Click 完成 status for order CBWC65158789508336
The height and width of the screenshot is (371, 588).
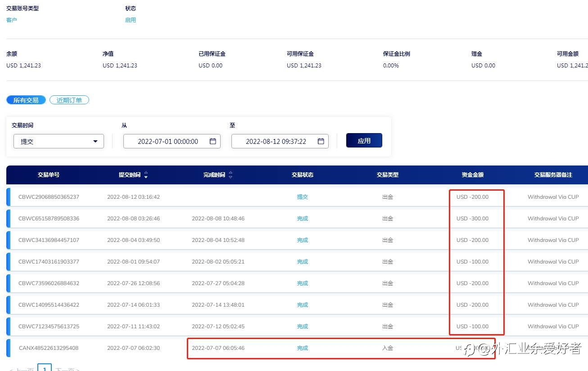coord(303,219)
